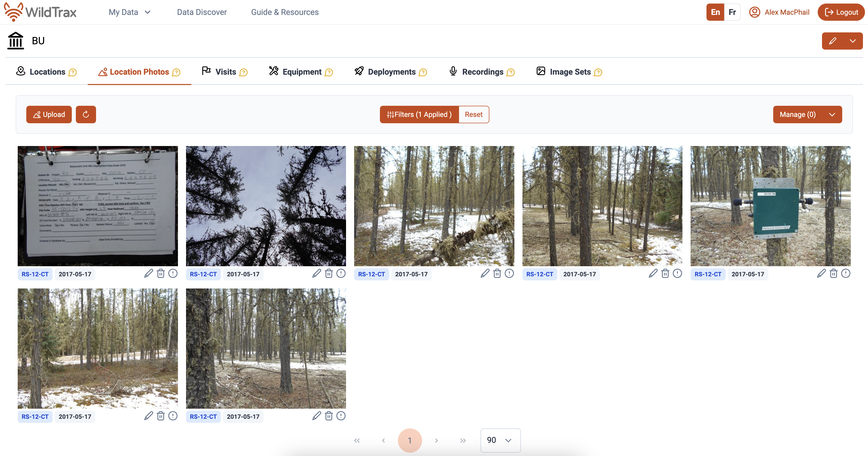This screenshot has height=456, width=868.
Task: Delete the upward canopy sky photo
Action: click(329, 274)
